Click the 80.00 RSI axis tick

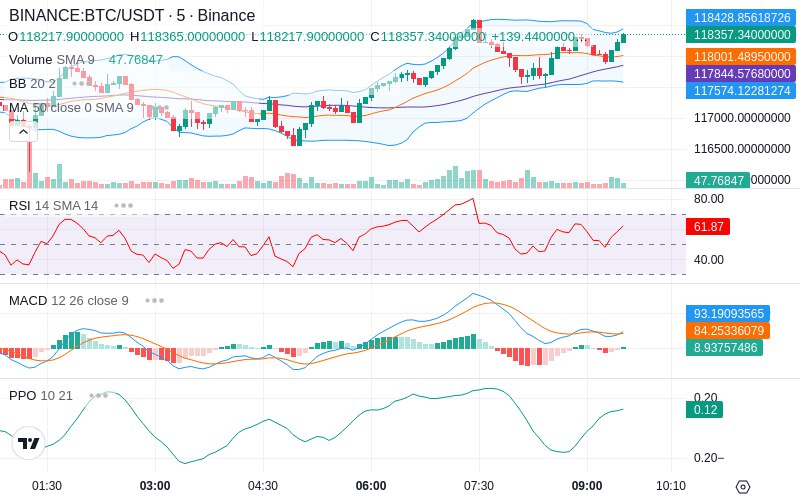tap(709, 199)
